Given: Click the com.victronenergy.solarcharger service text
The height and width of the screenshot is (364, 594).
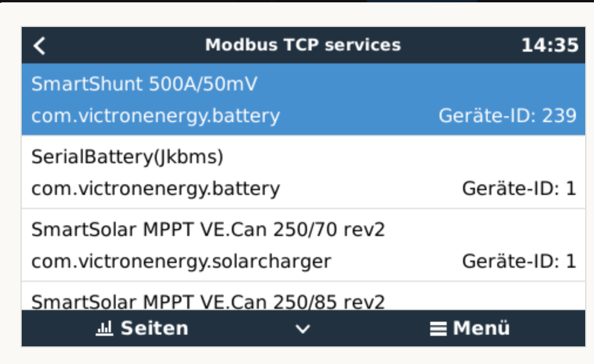Looking at the screenshot, I should (x=181, y=261).
